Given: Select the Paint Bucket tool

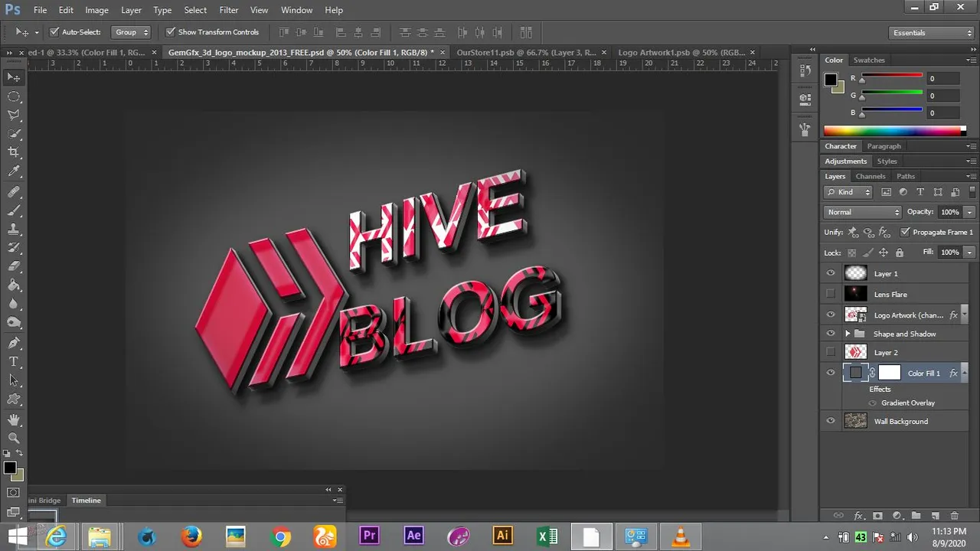Looking at the screenshot, I should tap(14, 285).
